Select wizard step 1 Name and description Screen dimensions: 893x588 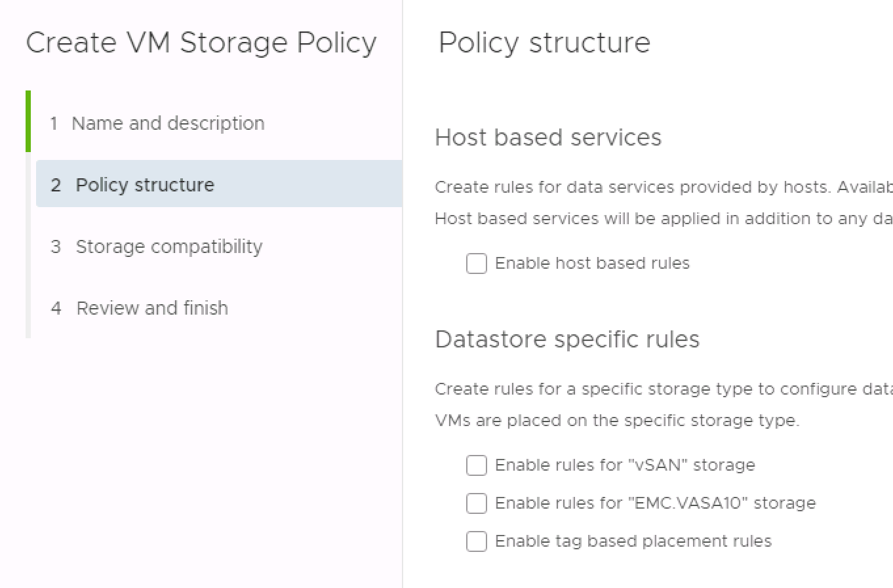(168, 123)
